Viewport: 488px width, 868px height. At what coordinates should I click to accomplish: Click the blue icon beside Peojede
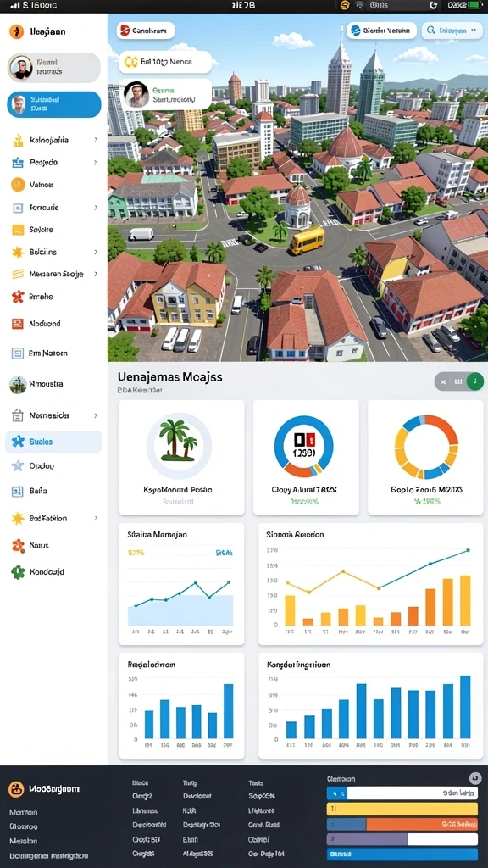18,163
